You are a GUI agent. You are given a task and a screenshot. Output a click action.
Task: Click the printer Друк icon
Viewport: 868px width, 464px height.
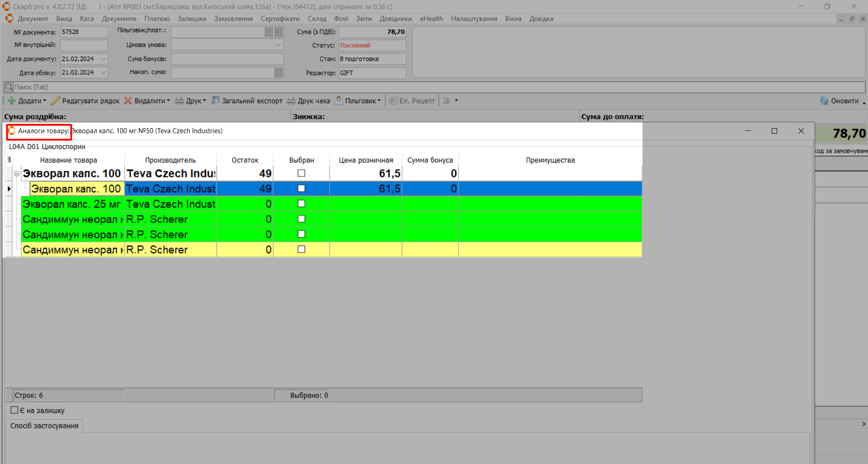(x=179, y=101)
